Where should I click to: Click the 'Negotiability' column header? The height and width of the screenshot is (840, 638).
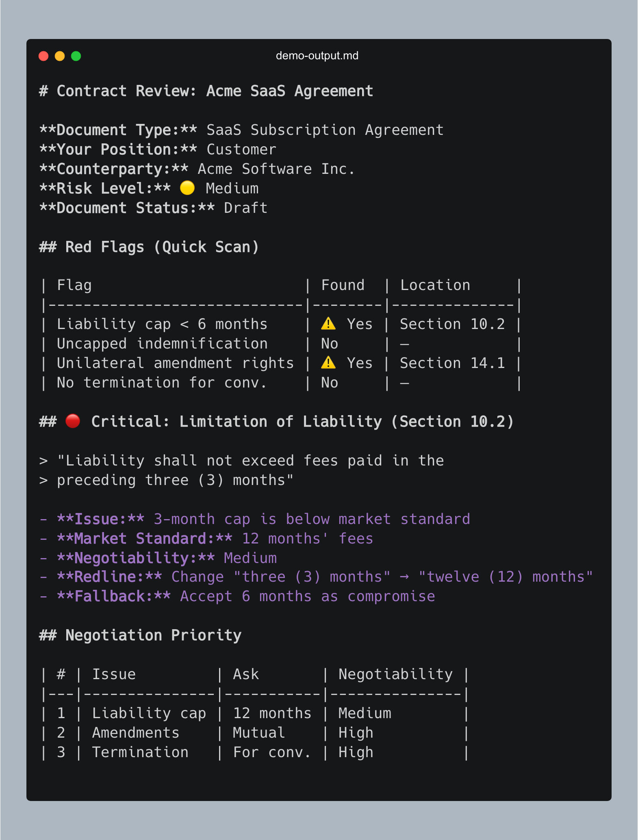pos(395,674)
